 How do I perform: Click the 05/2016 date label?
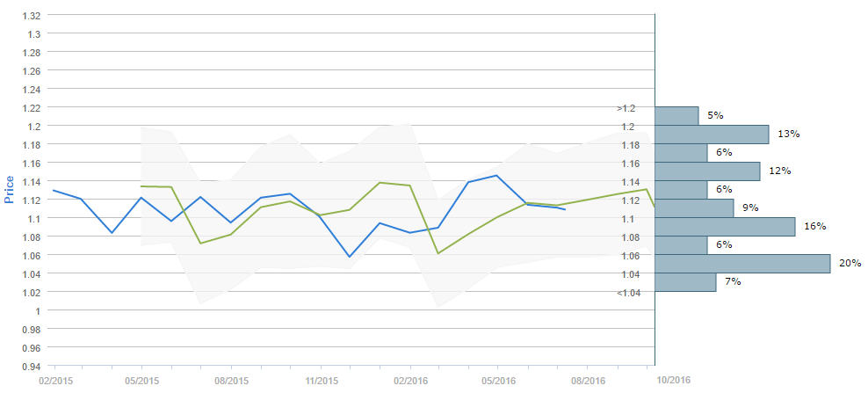(x=499, y=381)
